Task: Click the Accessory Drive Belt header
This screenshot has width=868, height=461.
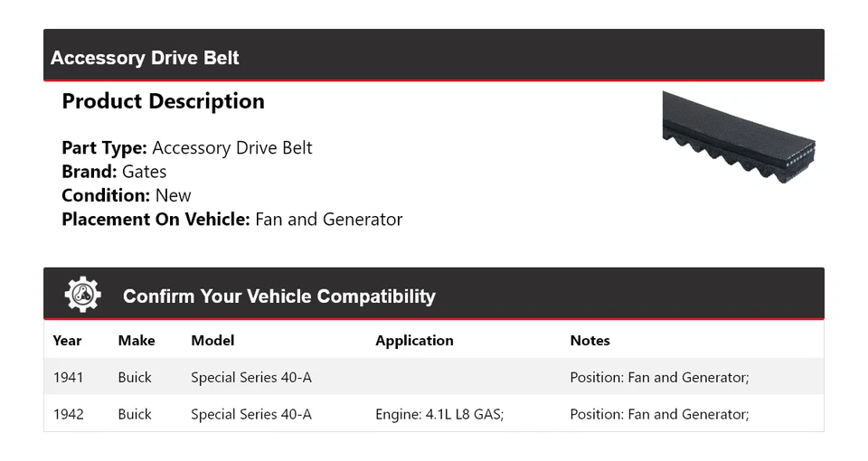Action: click(145, 58)
